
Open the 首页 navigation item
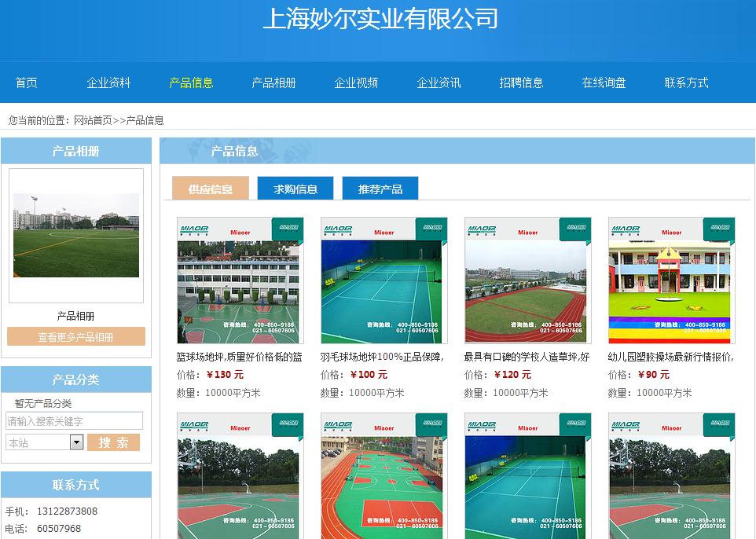(x=26, y=83)
